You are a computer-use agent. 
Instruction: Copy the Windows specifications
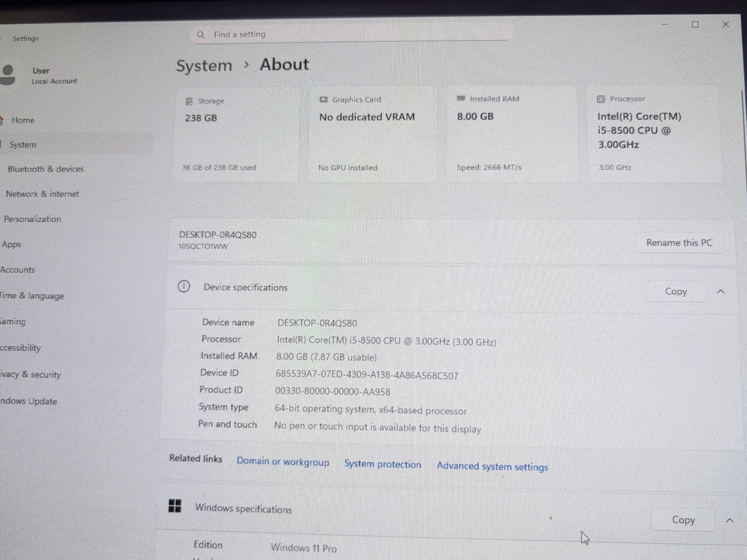coord(683,520)
